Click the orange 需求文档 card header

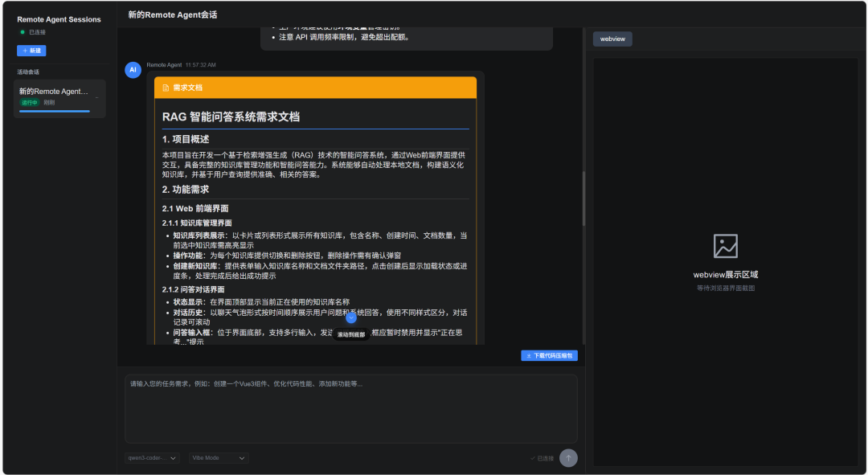(315, 88)
